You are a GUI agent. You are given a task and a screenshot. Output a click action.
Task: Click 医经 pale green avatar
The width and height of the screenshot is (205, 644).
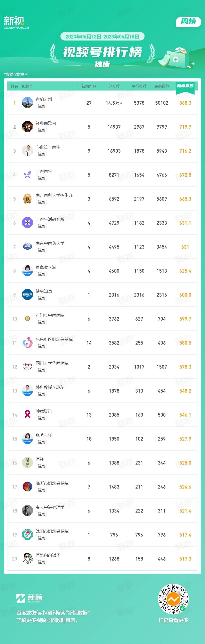[x=27, y=463]
